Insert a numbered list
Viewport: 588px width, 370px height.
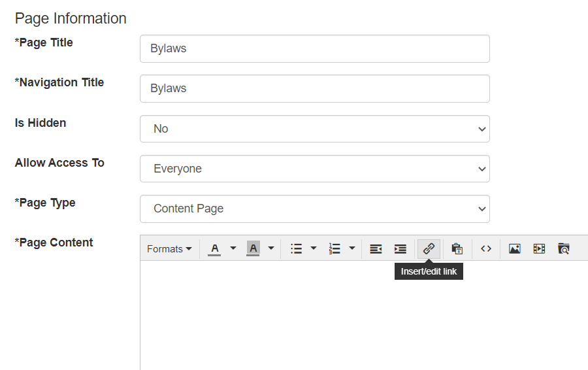[x=335, y=249]
